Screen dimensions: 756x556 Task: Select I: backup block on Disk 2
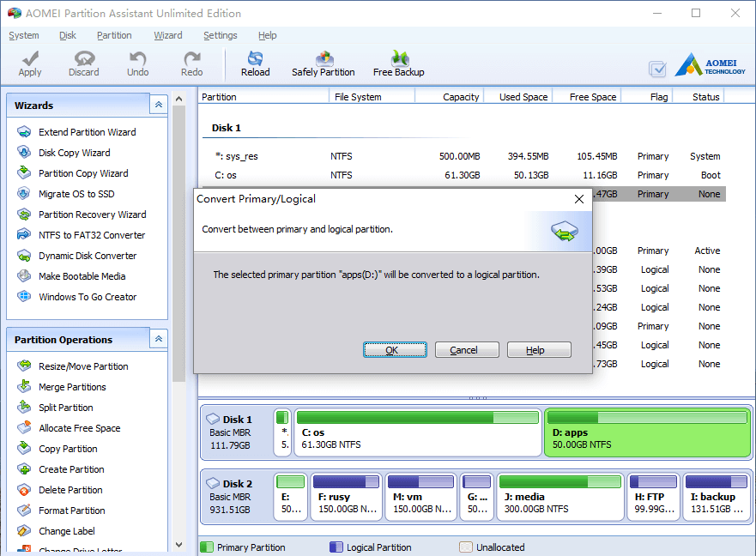[717, 497]
